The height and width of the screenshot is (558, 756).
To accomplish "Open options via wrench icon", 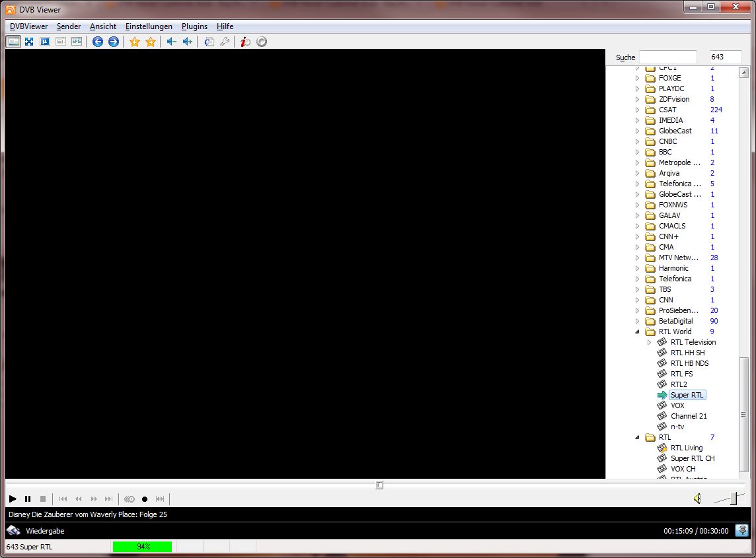I will (225, 42).
